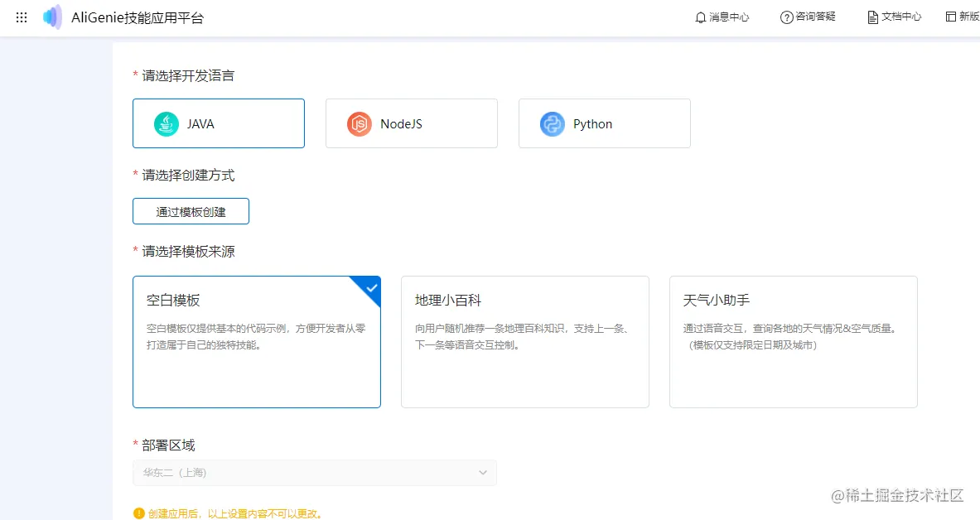This screenshot has width=980, height=520.
Task: Choose NodeJS as the development language
Action: pos(411,123)
